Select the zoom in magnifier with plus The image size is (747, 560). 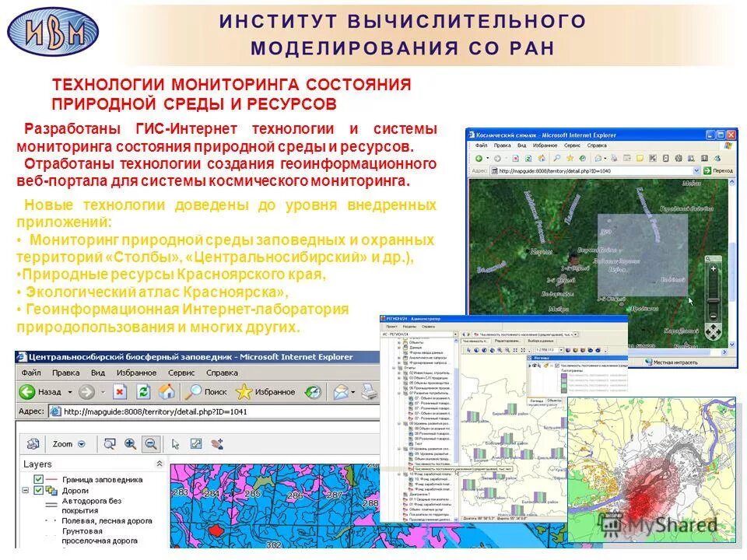(x=130, y=444)
